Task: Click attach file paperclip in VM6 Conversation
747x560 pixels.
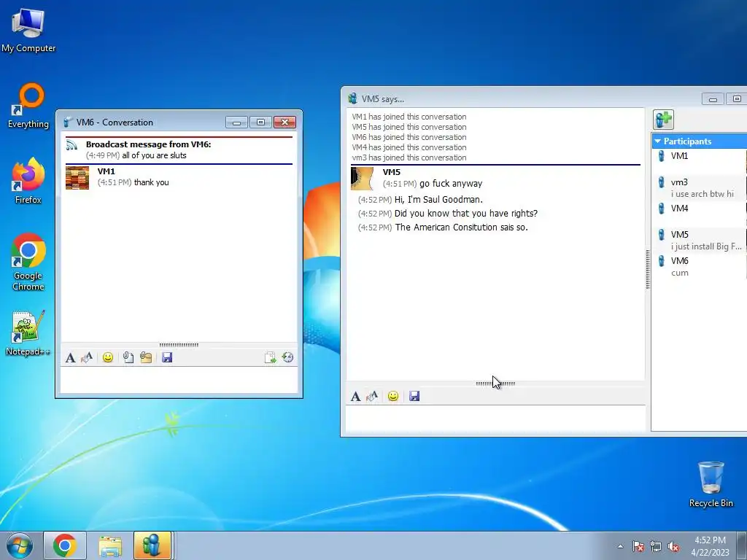Action: point(128,357)
